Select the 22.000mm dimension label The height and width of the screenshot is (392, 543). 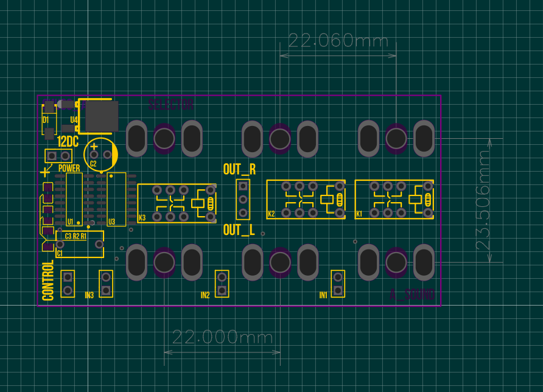(x=222, y=337)
